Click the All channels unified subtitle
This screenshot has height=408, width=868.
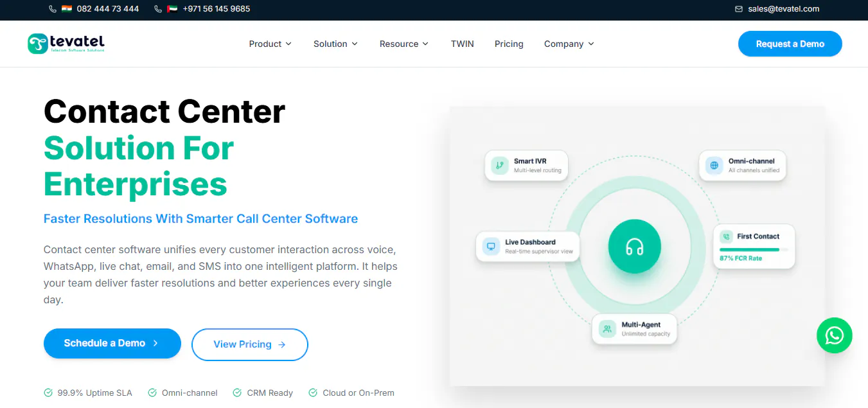(754, 170)
